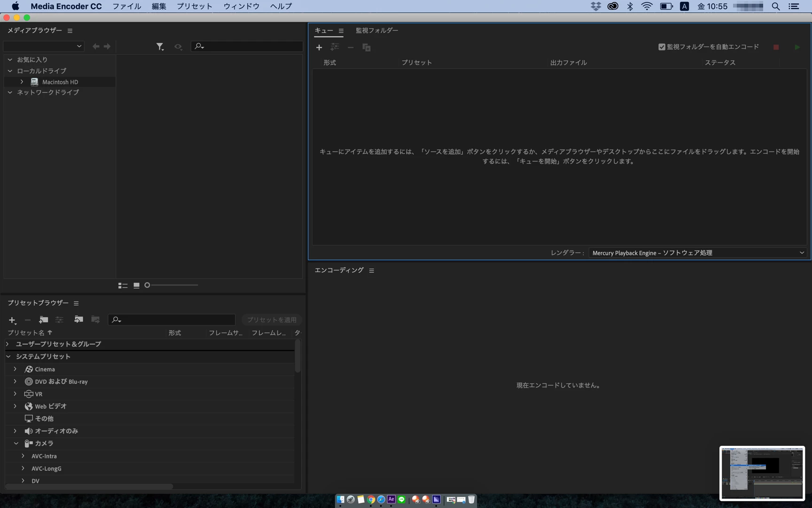Open the メディアブラウザー panel menu
The height and width of the screenshot is (508, 812).
pos(70,31)
